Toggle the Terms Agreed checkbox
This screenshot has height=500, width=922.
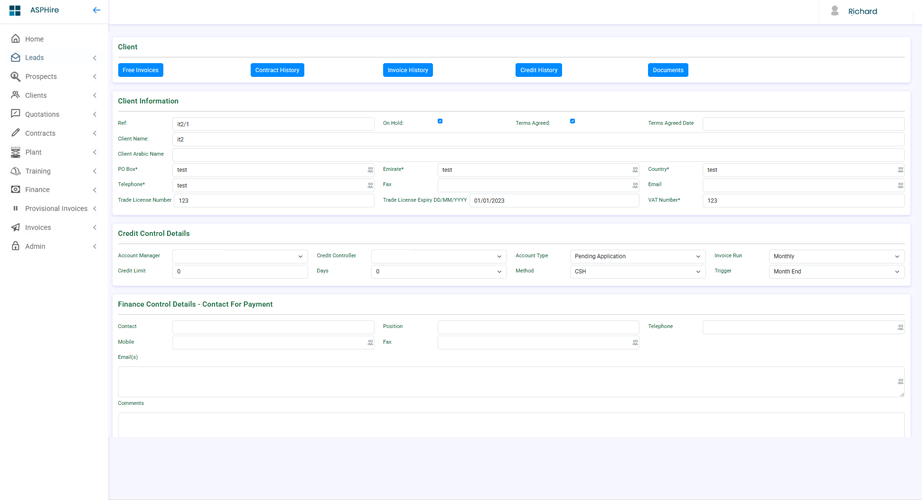point(572,122)
